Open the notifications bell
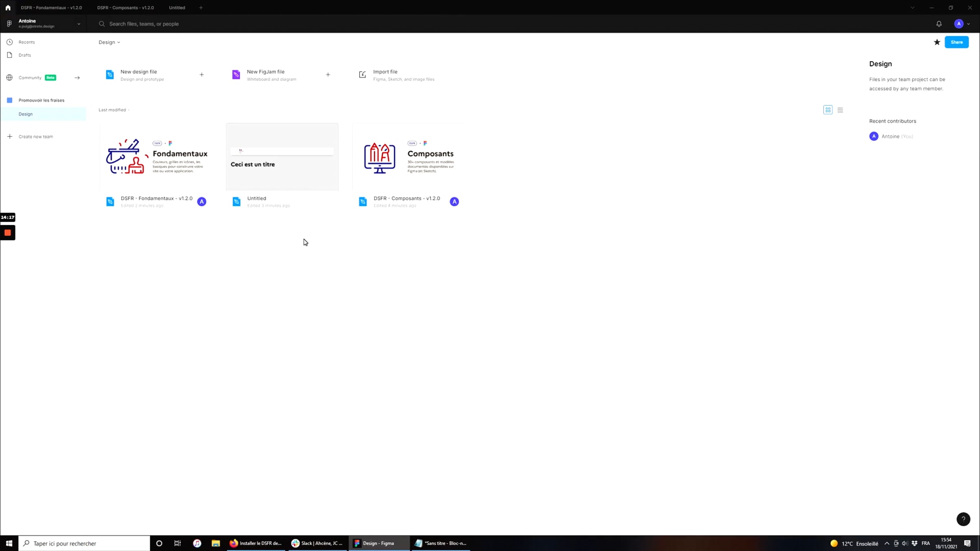 click(939, 24)
